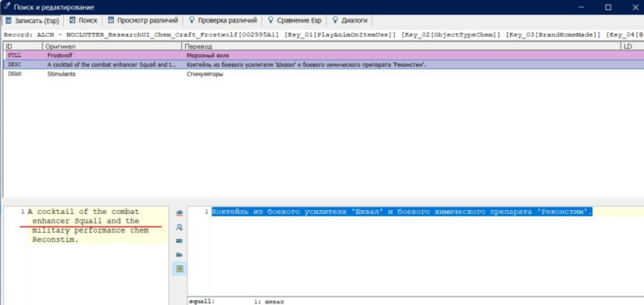Click the spell check 'ab' icon
Image resolution: width=644 pixels, height=305 pixels.
[179, 213]
